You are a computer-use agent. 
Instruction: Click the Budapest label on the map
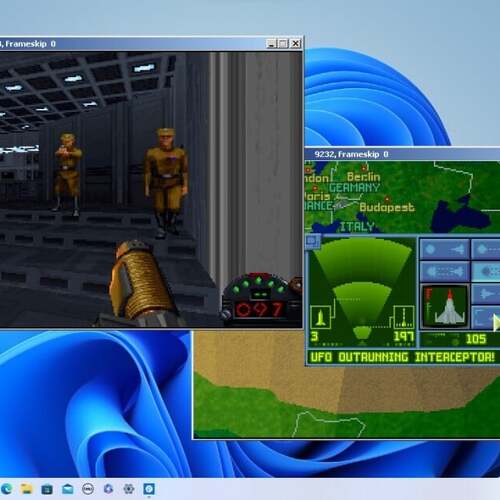387,207
